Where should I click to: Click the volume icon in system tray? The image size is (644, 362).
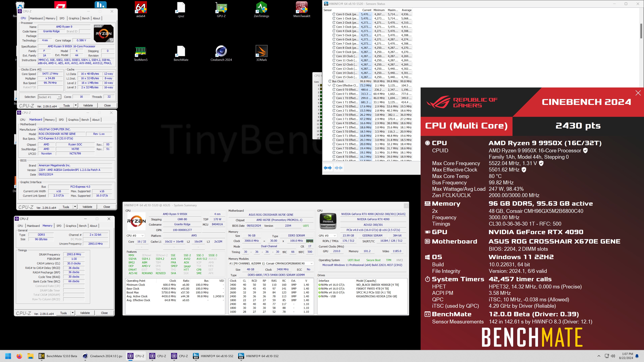click(613, 356)
